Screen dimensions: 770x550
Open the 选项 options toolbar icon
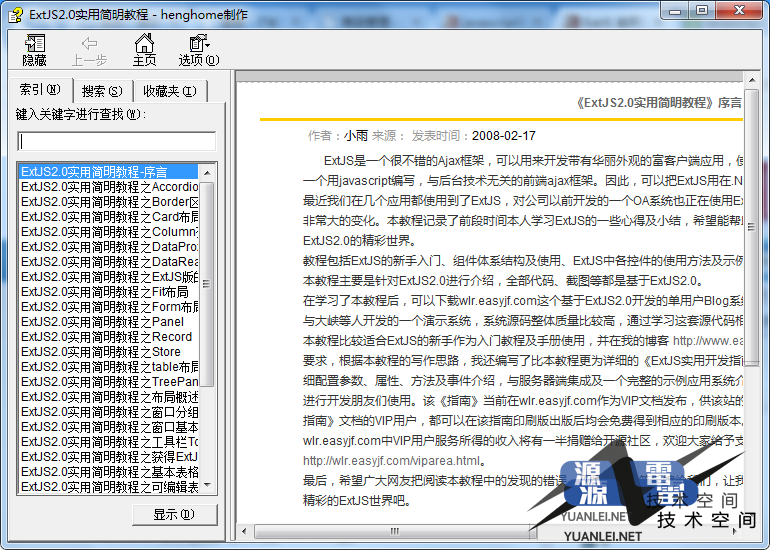pyautogui.click(x=199, y=50)
